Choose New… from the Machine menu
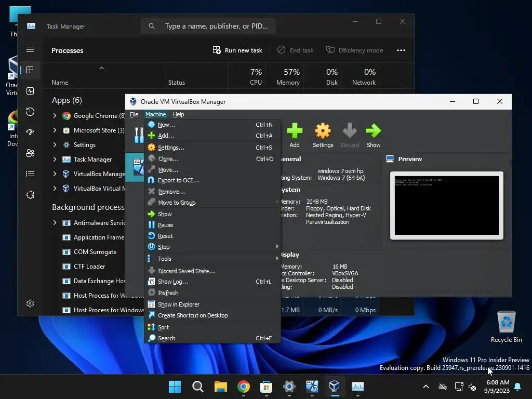The width and height of the screenshot is (532, 399). point(212,125)
